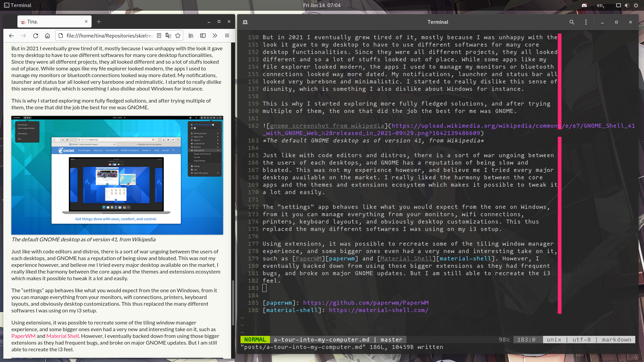
Task: Click the NORMAL mode indicator in statusline
Action: click(255, 340)
